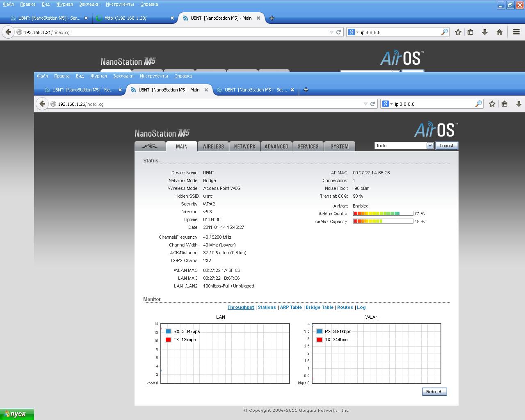
Task: Click the '40 / 5200 MHz' frequency value
Action: click(217, 237)
